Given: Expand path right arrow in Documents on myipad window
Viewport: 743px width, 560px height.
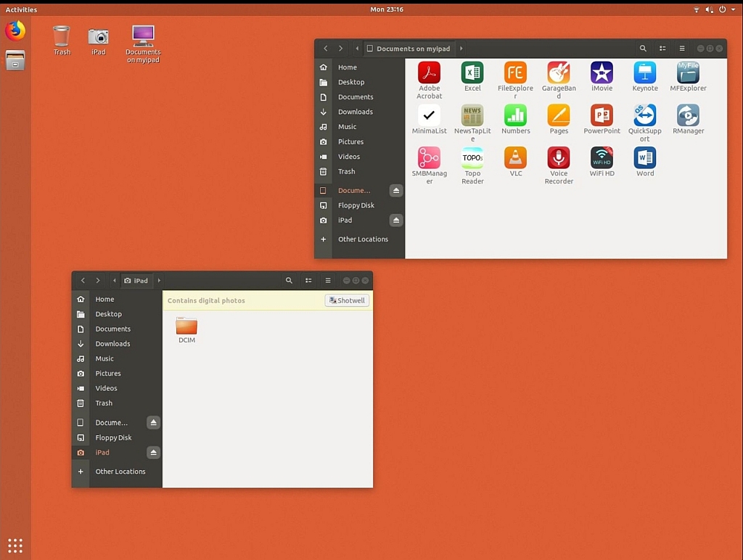Looking at the screenshot, I should (461, 49).
